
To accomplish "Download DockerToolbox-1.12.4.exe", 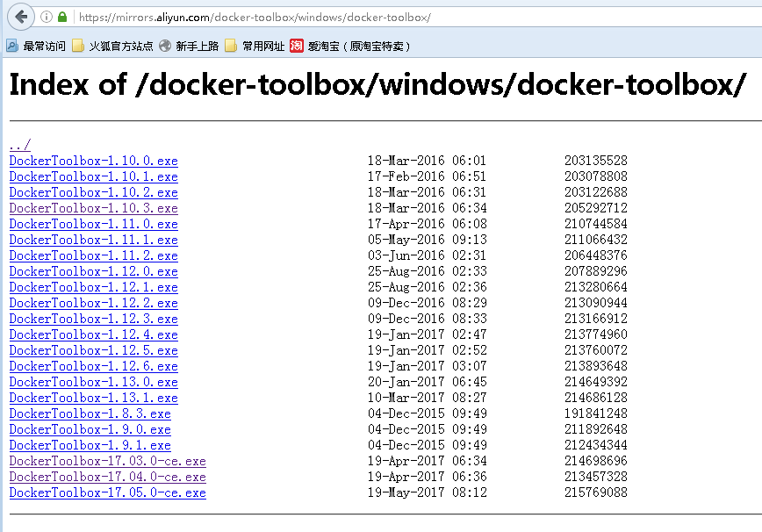I will [x=94, y=334].
